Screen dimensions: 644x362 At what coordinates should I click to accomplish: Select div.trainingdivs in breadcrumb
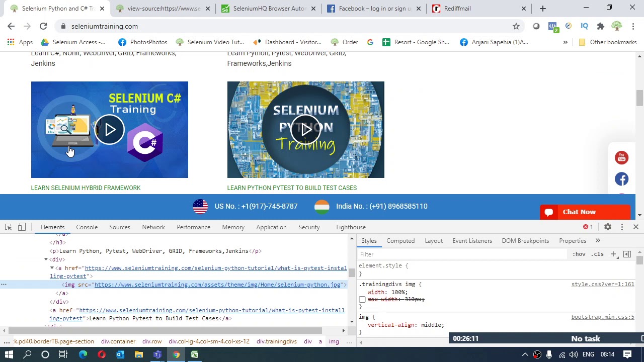[x=276, y=341]
